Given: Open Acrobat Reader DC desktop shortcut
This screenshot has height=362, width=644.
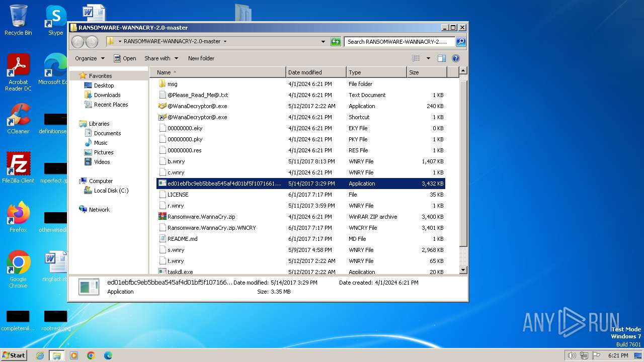Looking at the screenshot, I should pos(18,72).
